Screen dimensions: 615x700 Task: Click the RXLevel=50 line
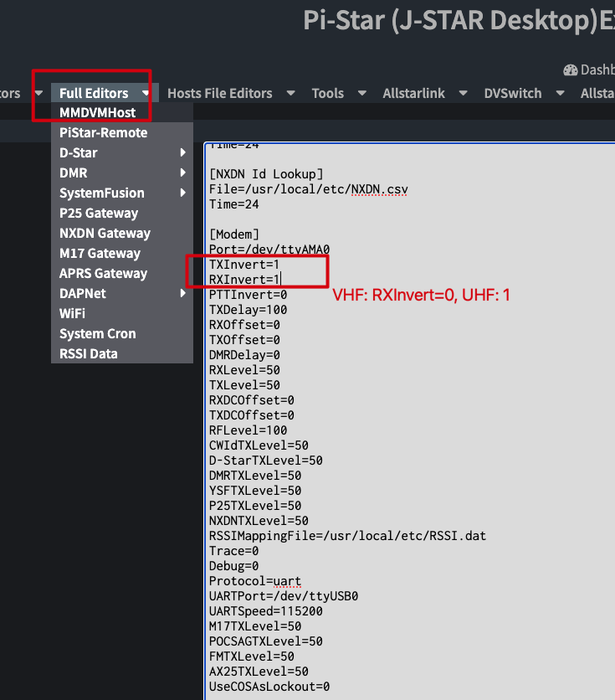pyautogui.click(x=244, y=370)
